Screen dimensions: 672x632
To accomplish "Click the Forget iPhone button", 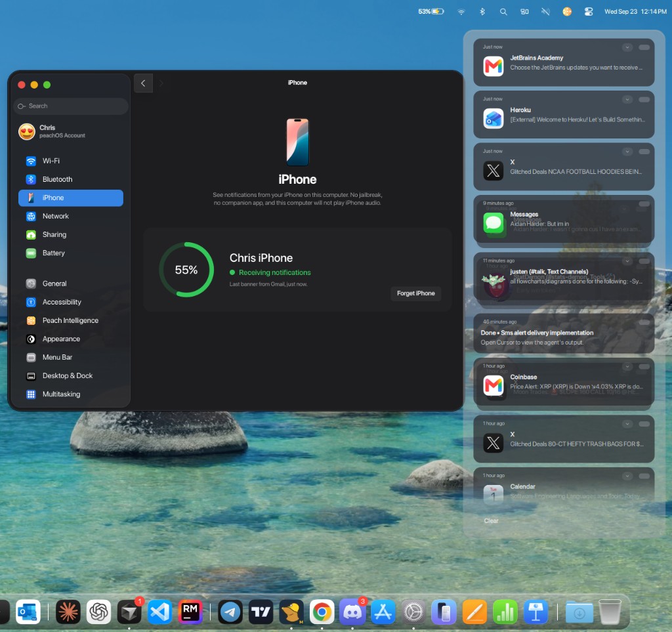I will [x=415, y=293].
